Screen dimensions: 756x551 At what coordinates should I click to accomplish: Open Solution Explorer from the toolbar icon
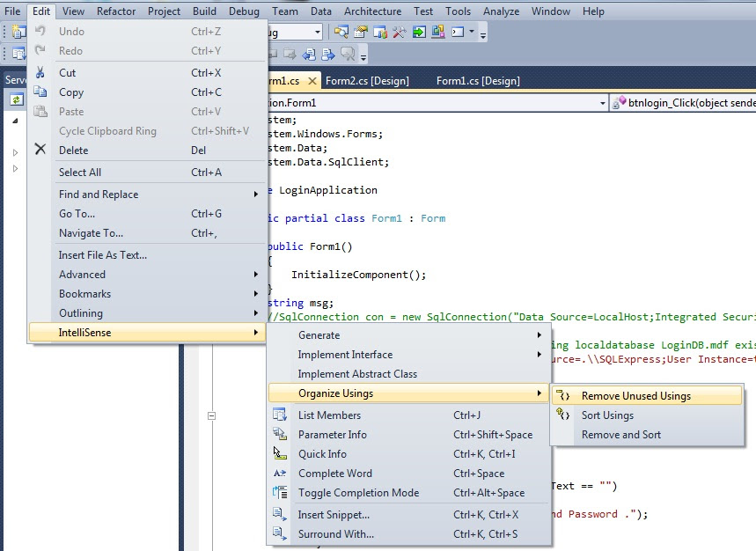(x=341, y=33)
